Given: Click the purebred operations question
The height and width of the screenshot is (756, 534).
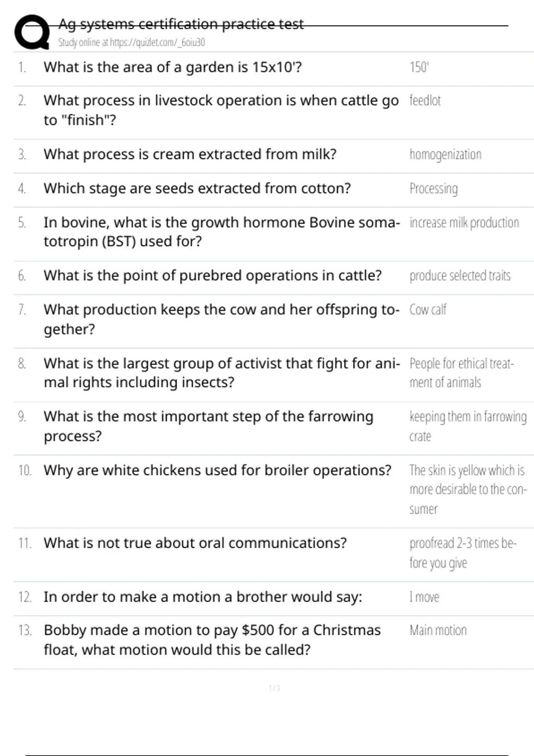Looking at the screenshot, I should click(213, 276).
